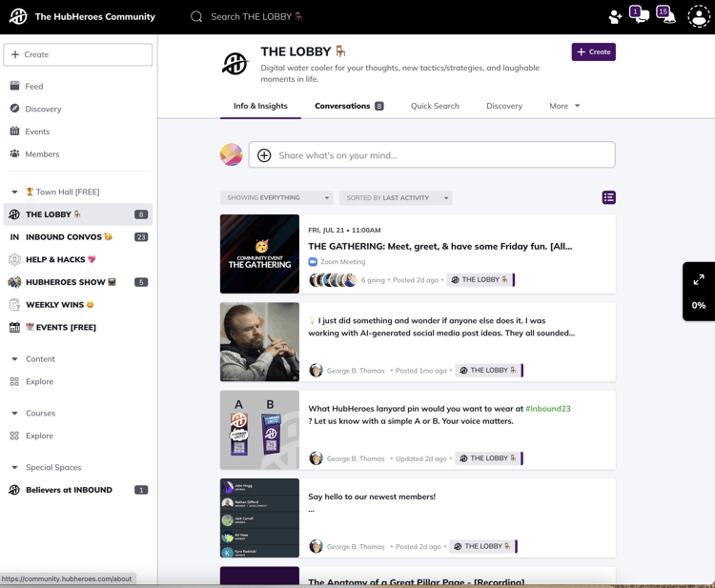The width and height of the screenshot is (715, 588).
Task: Select THE LOBBY space in the sidebar
Action: 77,214
